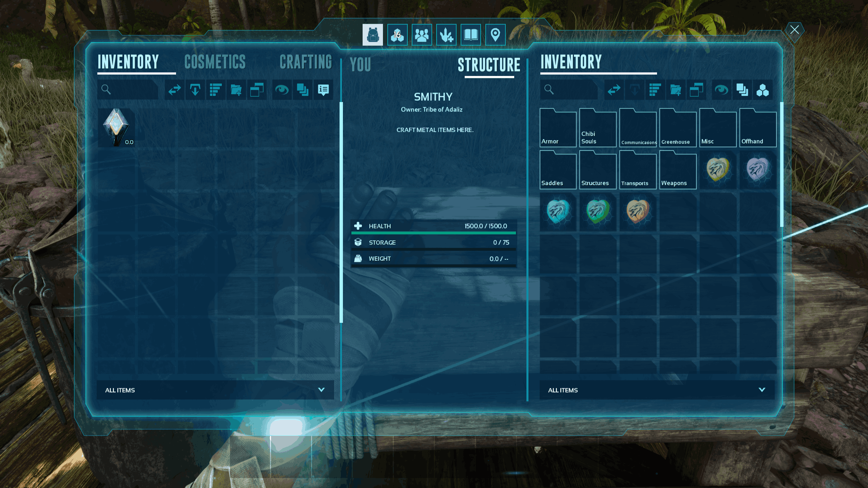Click the Tribe members icon in top navigation

point(422,35)
